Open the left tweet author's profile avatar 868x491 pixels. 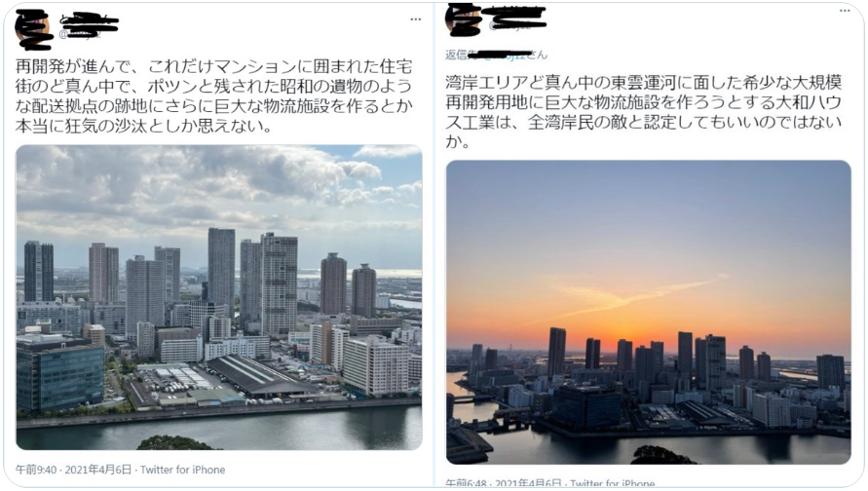(x=32, y=27)
